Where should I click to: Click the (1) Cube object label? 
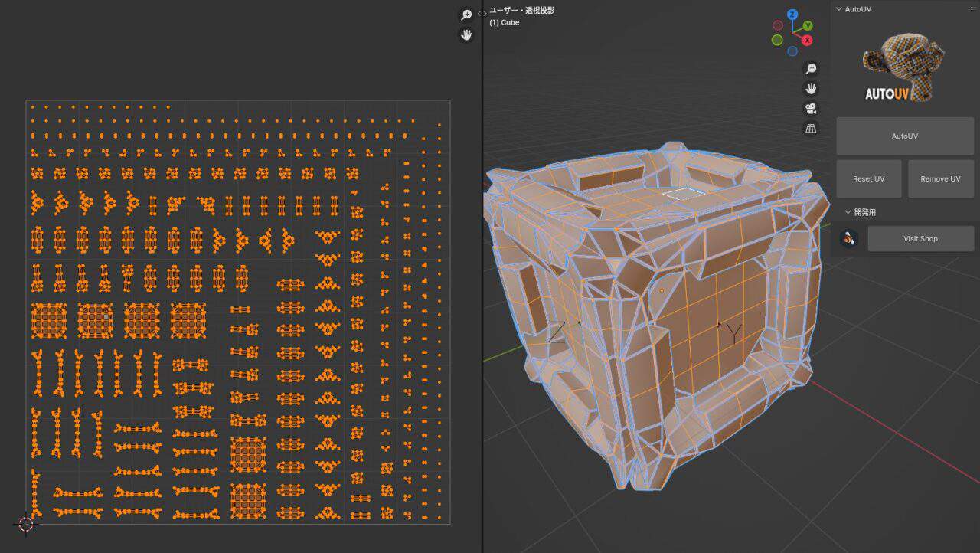coord(505,23)
